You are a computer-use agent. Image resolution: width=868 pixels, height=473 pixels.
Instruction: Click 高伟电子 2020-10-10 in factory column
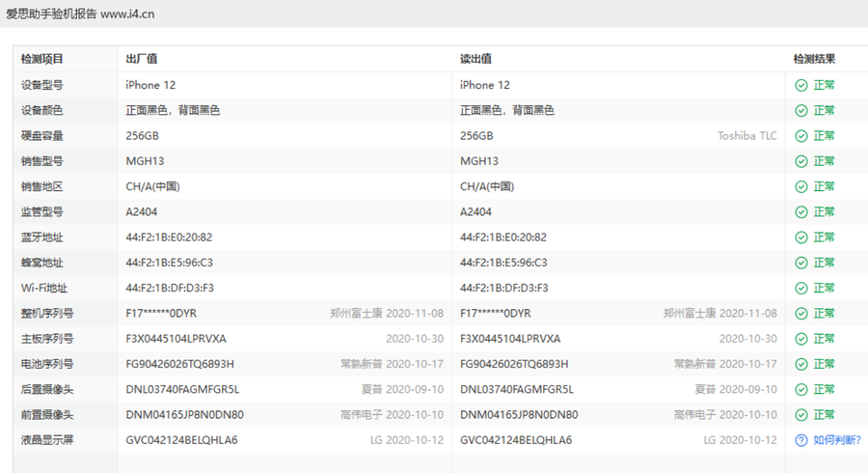click(x=392, y=415)
